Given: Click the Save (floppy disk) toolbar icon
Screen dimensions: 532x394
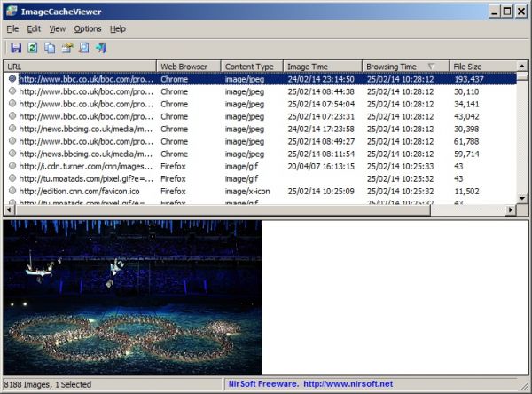Looking at the screenshot, I should pos(16,48).
